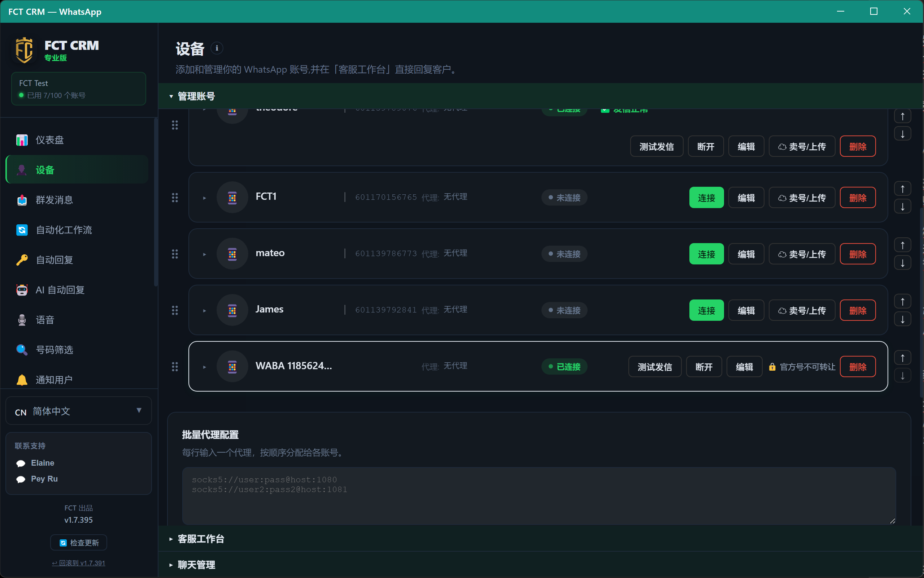Viewport: 924px width, 578px height.
Task: Move FCT1 account up with arrow
Action: tap(903, 189)
